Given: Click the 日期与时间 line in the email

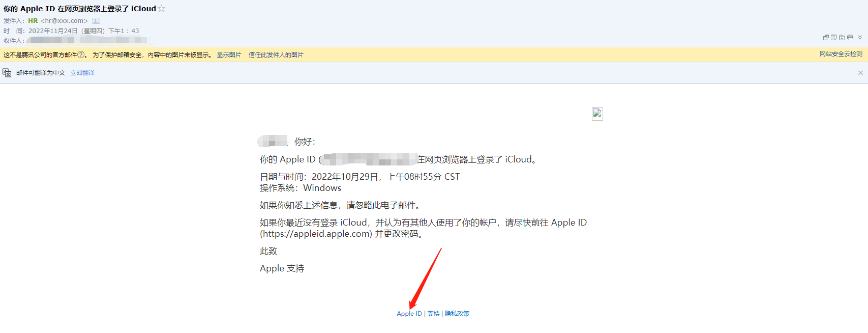Looking at the screenshot, I should [360, 177].
